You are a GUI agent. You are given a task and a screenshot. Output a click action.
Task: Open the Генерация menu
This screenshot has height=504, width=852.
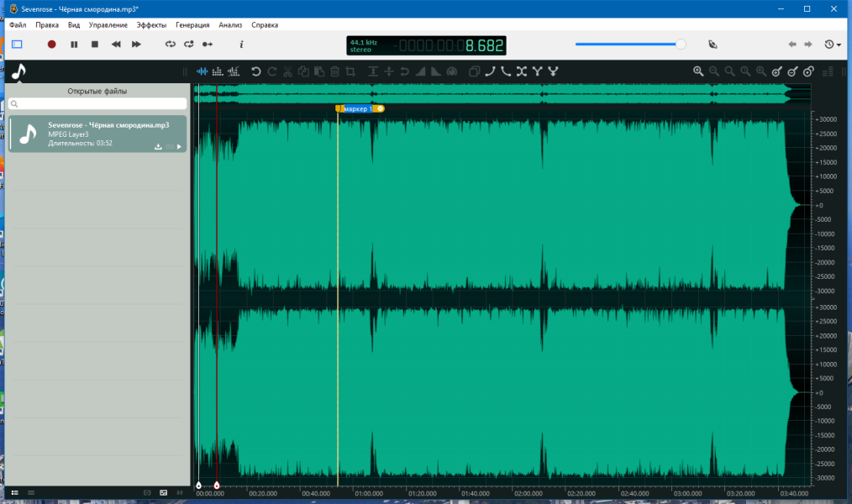coord(192,25)
